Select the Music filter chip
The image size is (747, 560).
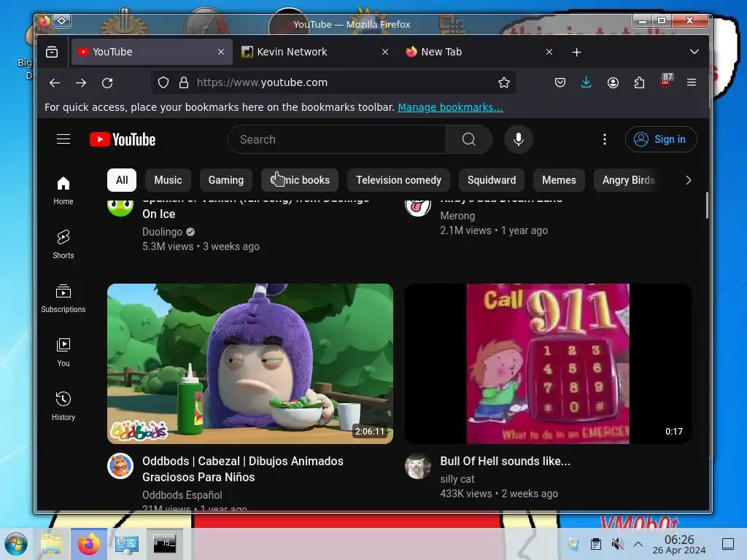[x=169, y=180]
